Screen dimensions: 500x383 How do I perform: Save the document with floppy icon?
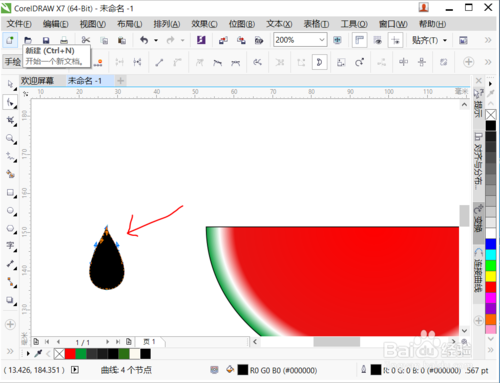tap(46, 40)
